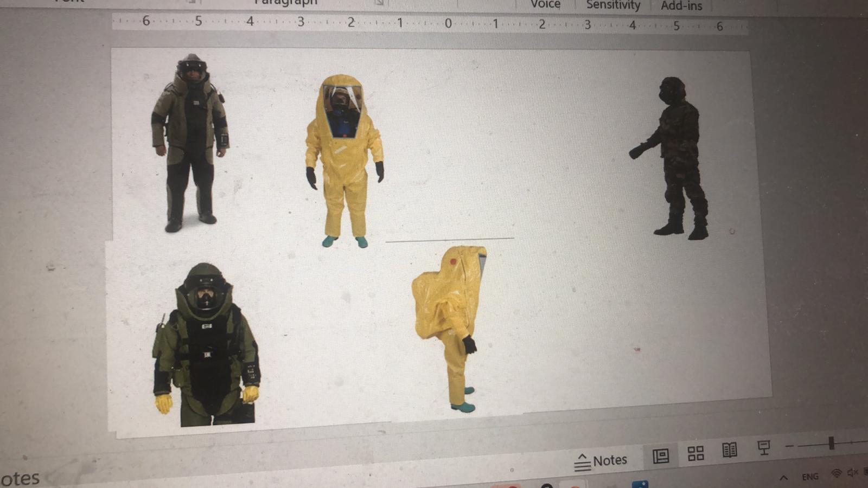Click the zoom slider handle
Image resolution: width=868 pixels, height=488 pixels.
pos(831,444)
